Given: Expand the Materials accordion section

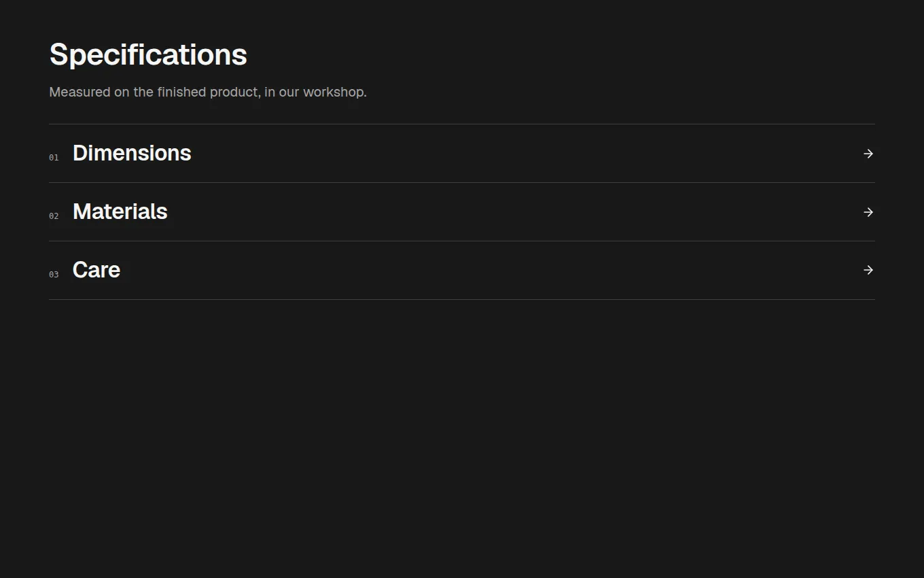Looking at the screenshot, I should point(462,212).
